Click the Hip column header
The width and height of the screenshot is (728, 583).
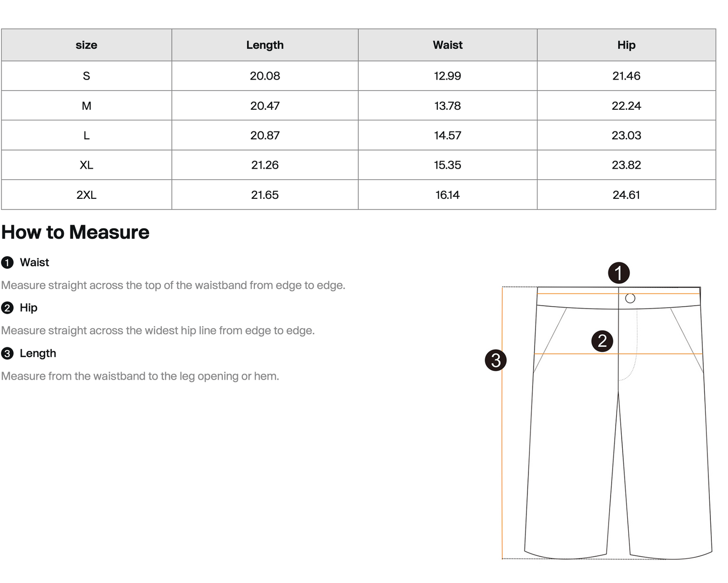pos(626,45)
